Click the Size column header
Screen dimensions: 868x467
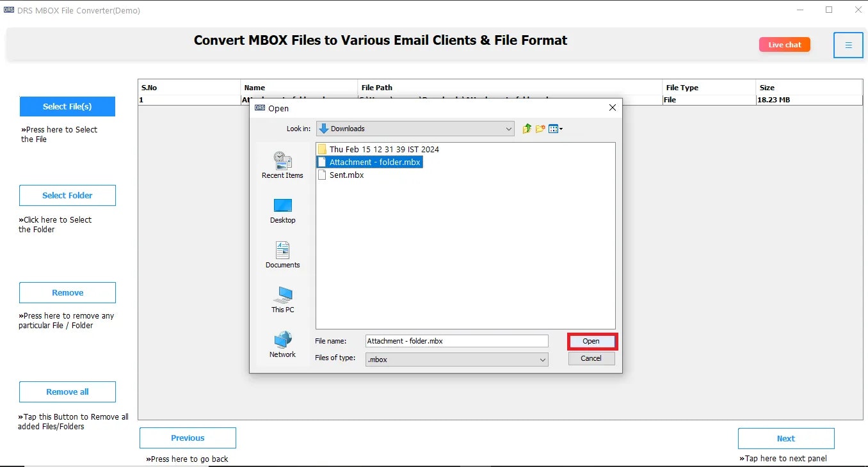809,88
